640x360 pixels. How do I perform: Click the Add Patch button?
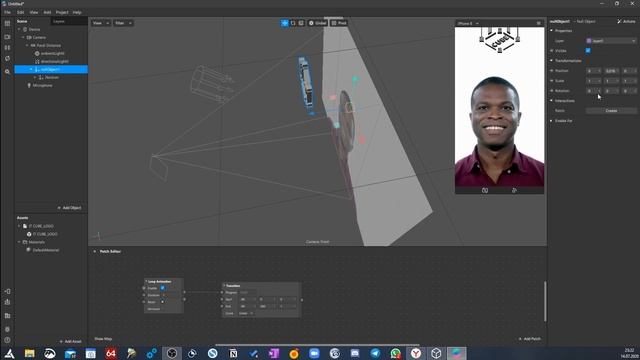(x=529, y=339)
